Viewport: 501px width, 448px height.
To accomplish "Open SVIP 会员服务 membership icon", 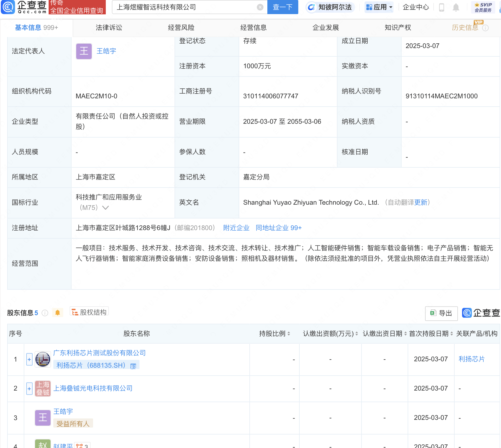I will (x=483, y=7).
